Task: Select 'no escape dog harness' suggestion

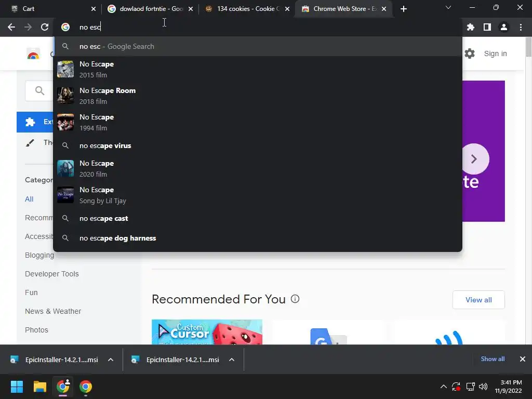Action: (x=258, y=238)
